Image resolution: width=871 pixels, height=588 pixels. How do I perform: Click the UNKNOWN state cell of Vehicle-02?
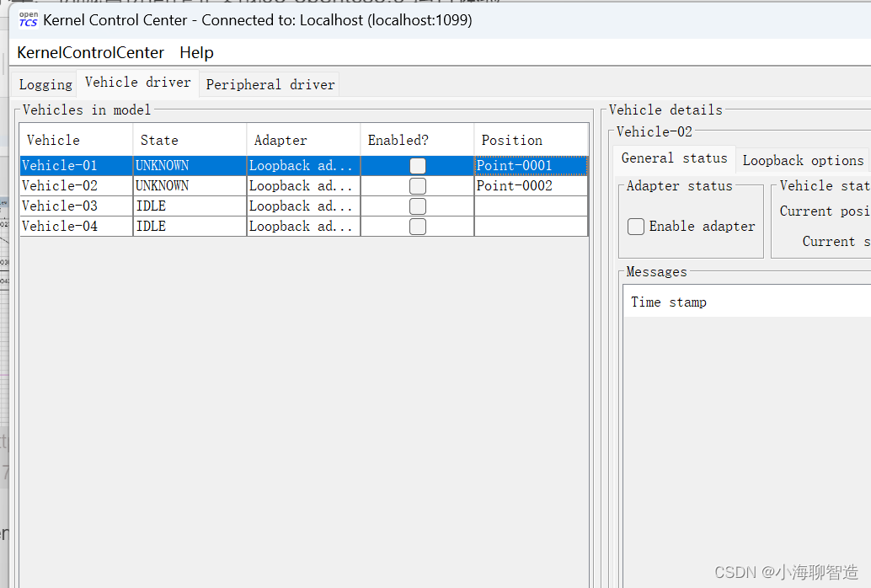(x=190, y=185)
